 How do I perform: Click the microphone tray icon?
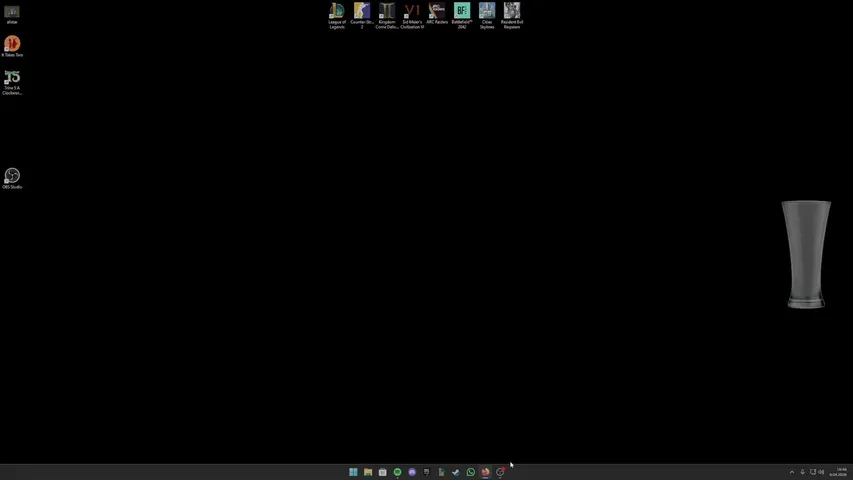pyautogui.click(x=802, y=472)
